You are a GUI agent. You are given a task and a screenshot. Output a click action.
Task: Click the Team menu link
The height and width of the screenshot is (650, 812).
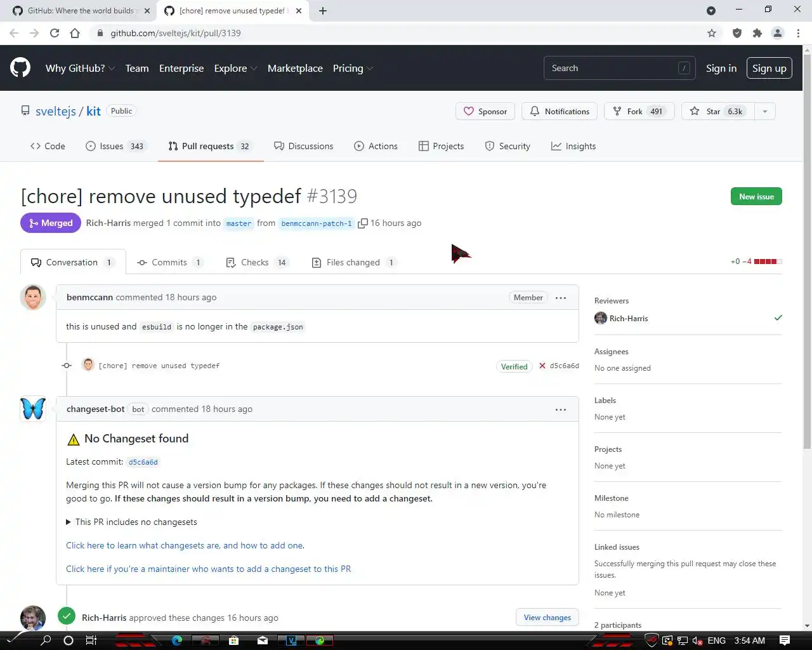coord(137,68)
